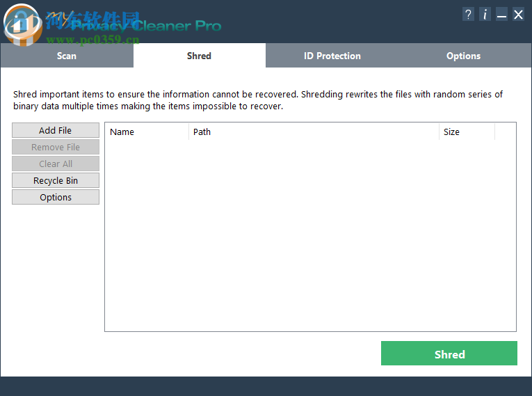Minimize the Privacy Cleaner Pro window
The image size is (532, 396).
(x=501, y=15)
